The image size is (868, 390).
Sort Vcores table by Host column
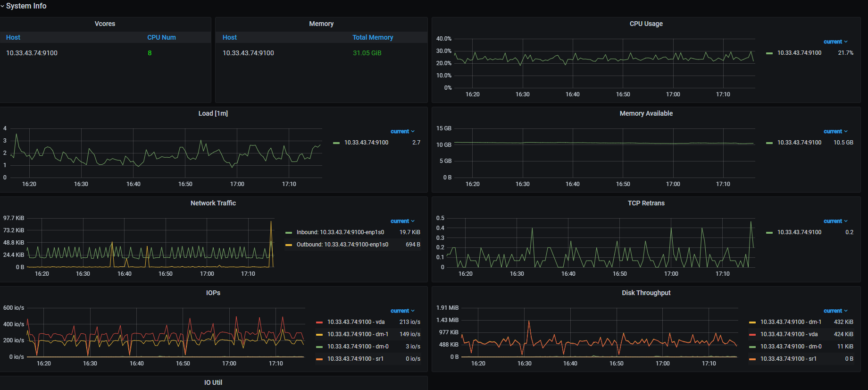click(x=13, y=37)
